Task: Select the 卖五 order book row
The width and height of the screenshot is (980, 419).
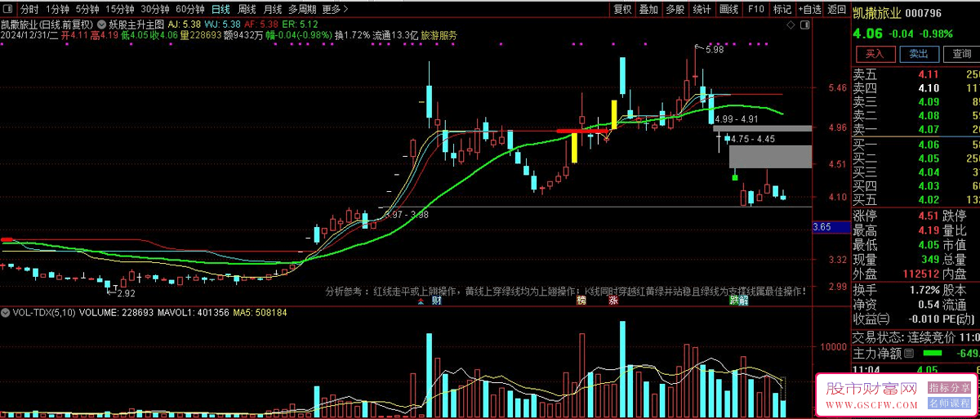Action: pyautogui.click(x=915, y=74)
